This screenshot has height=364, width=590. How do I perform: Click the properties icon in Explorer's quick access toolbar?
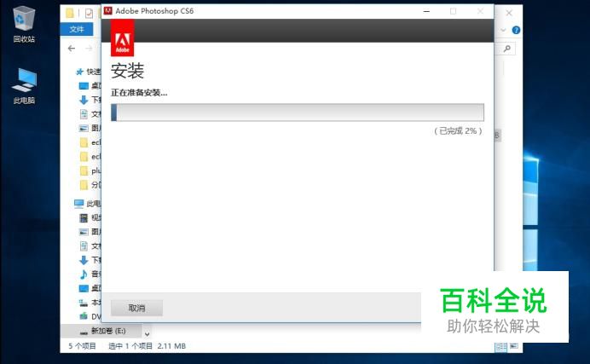(89, 14)
